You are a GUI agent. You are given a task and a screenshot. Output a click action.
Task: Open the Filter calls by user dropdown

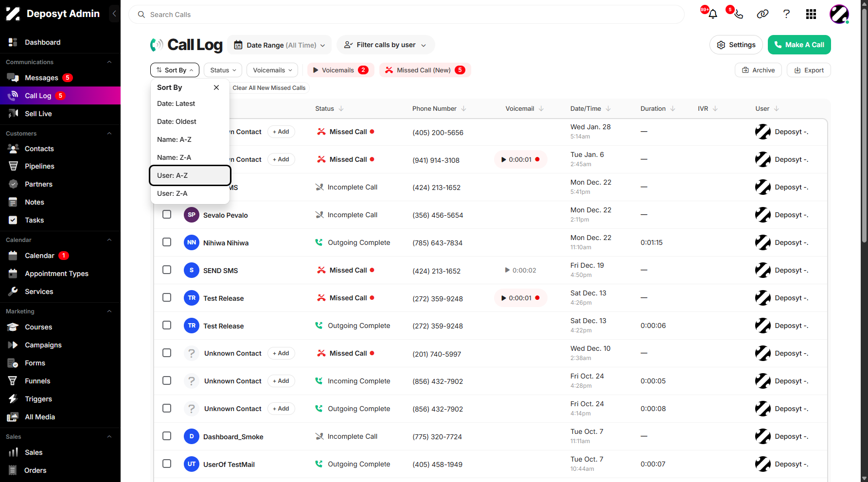(386, 45)
